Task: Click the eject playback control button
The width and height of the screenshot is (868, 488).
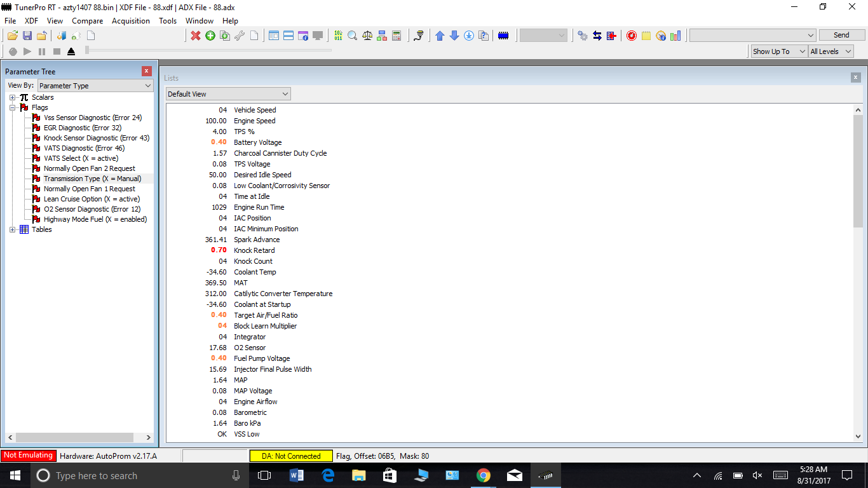Action: pos(71,51)
